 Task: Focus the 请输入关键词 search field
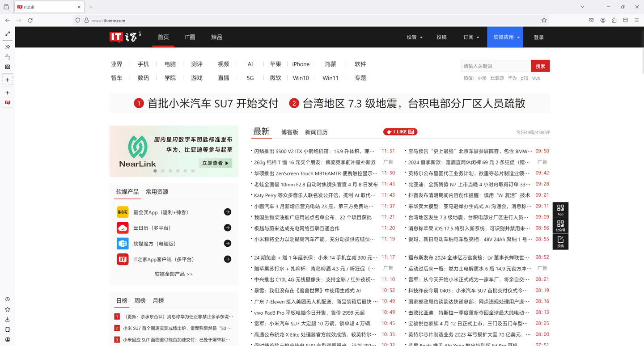click(496, 66)
